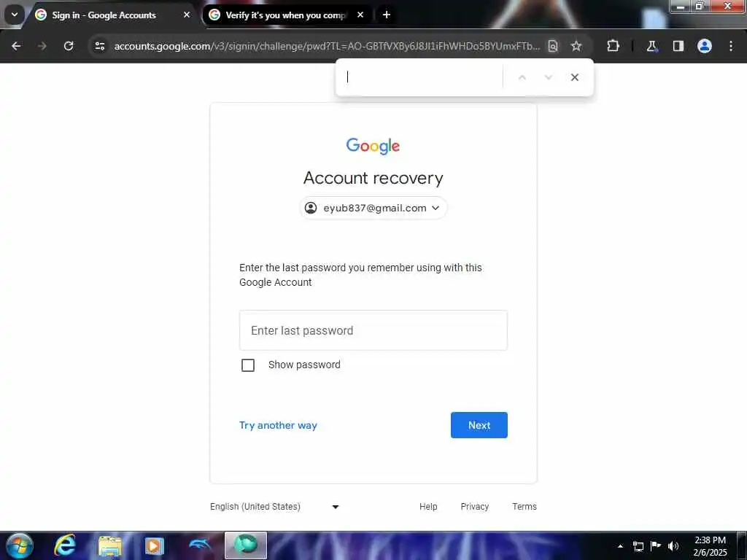Click the 'Try another way' link
This screenshot has width=747, height=560.
coord(278,425)
